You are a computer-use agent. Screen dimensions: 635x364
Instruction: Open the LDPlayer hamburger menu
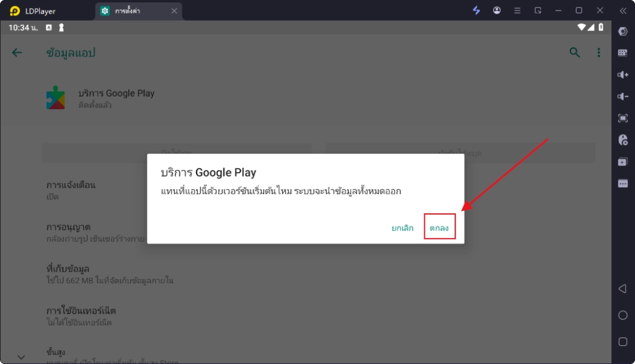tap(517, 11)
